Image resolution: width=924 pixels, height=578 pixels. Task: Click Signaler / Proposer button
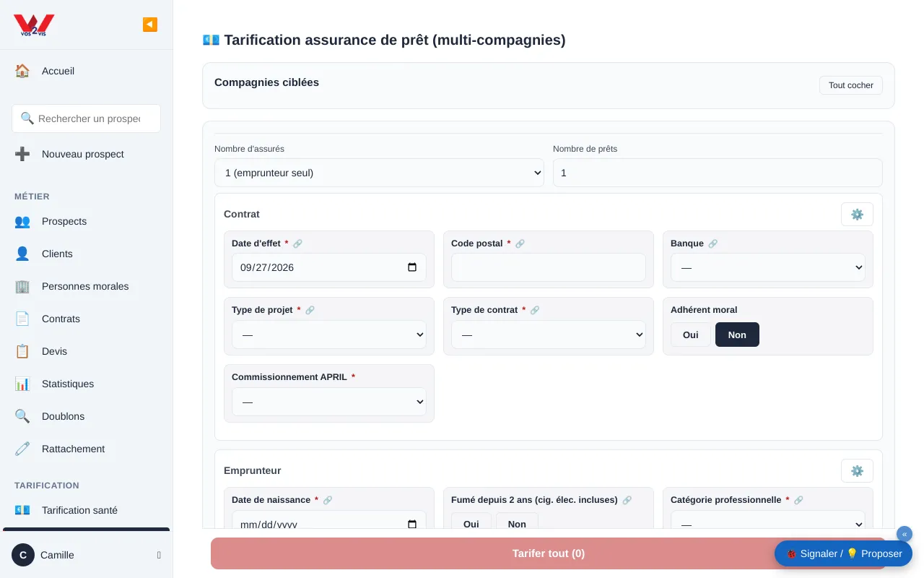pos(843,553)
